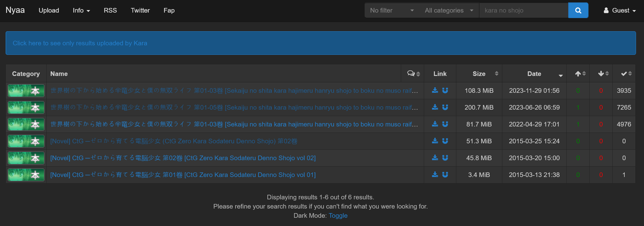The height and width of the screenshot is (226, 644).
Task: Open the CtG Zero Kara Sodateru 第02巻 51.3 MiB torrent
Action: [174, 141]
